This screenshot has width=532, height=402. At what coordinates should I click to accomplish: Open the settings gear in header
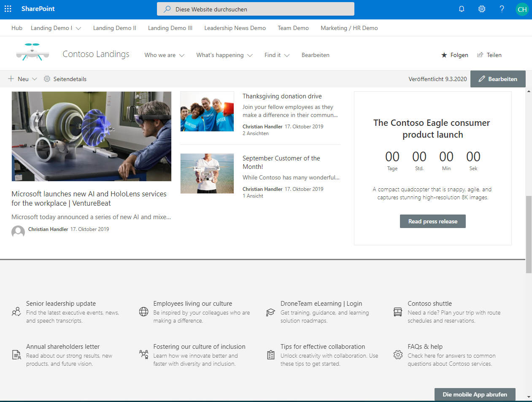point(482,9)
